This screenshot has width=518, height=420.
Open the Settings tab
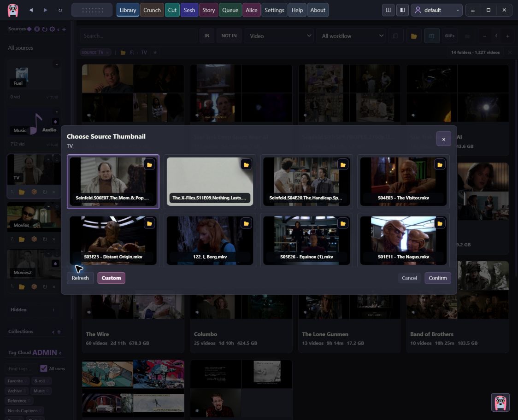click(x=274, y=10)
